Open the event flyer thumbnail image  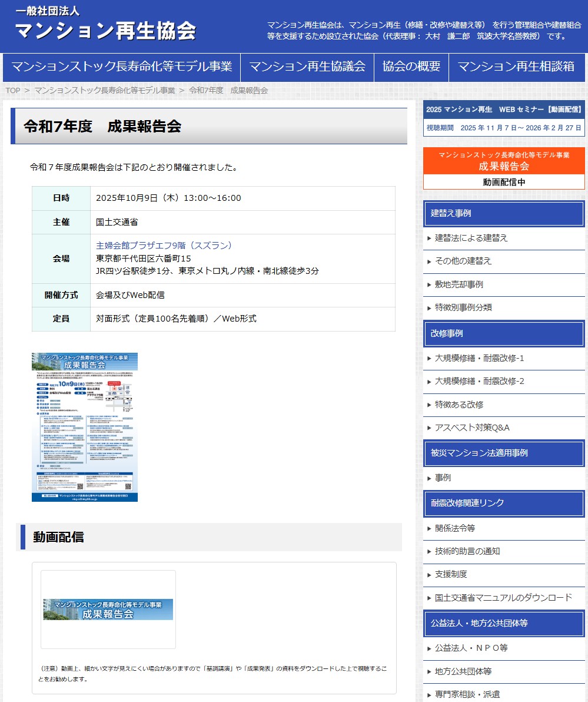[85, 427]
